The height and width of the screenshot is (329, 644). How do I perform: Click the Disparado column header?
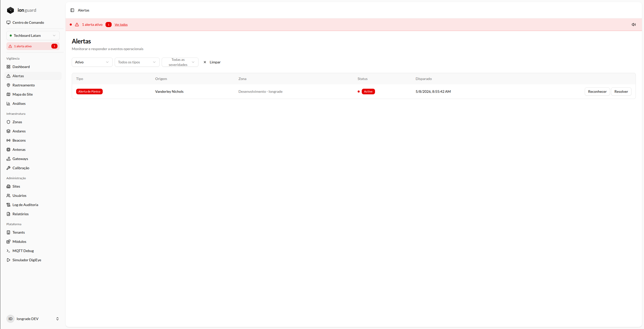(424, 79)
